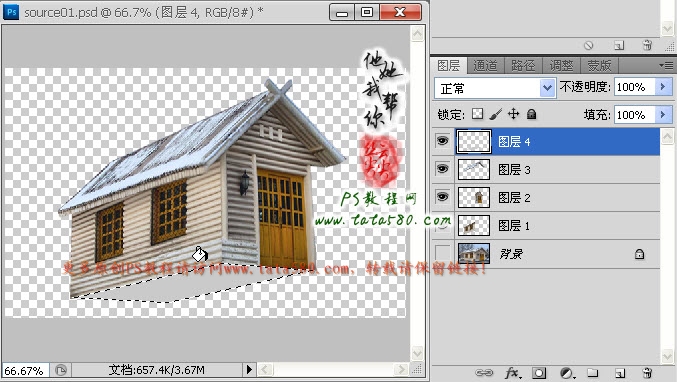Click Layers panel scrollbar down arrow
Screen dimensions: 677x382
(x=668, y=356)
